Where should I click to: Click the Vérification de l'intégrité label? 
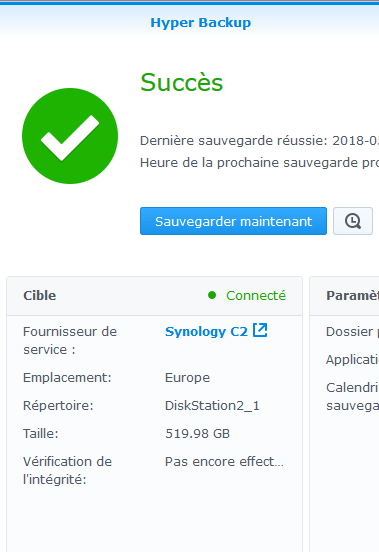click(68, 471)
